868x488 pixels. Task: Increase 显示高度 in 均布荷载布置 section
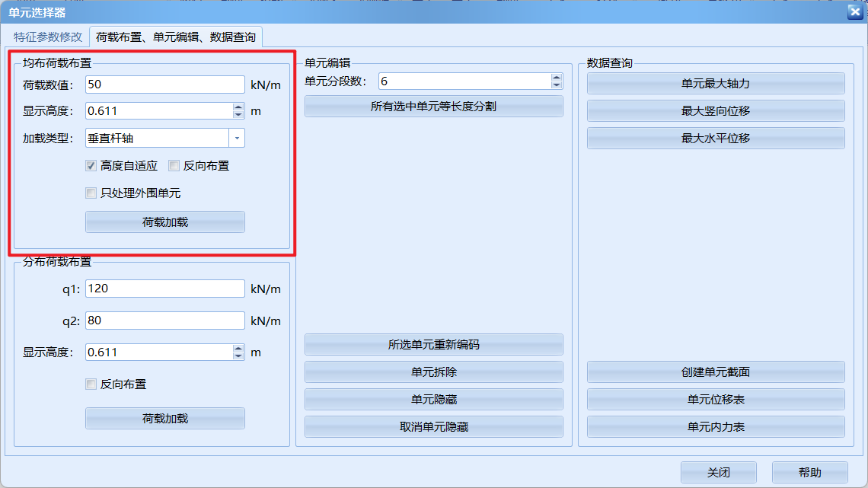(x=238, y=107)
